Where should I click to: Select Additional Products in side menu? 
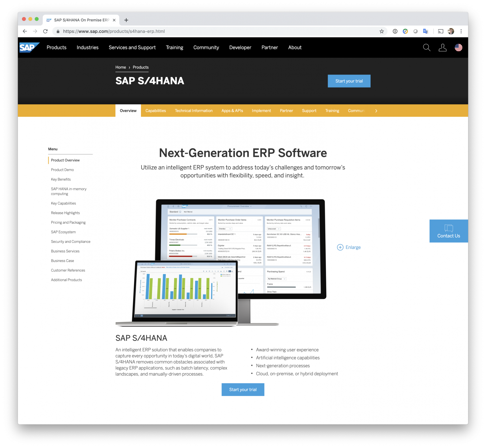tap(67, 280)
